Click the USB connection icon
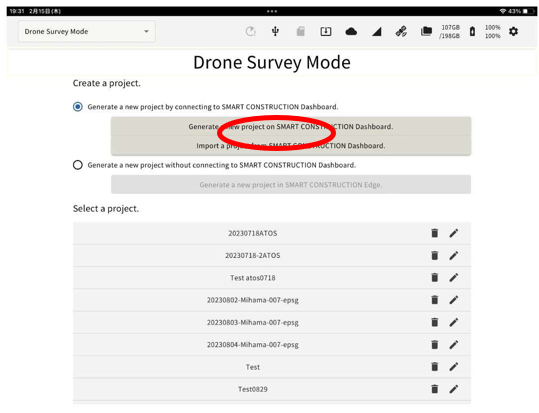This screenshot has height=413, width=539. [x=275, y=32]
